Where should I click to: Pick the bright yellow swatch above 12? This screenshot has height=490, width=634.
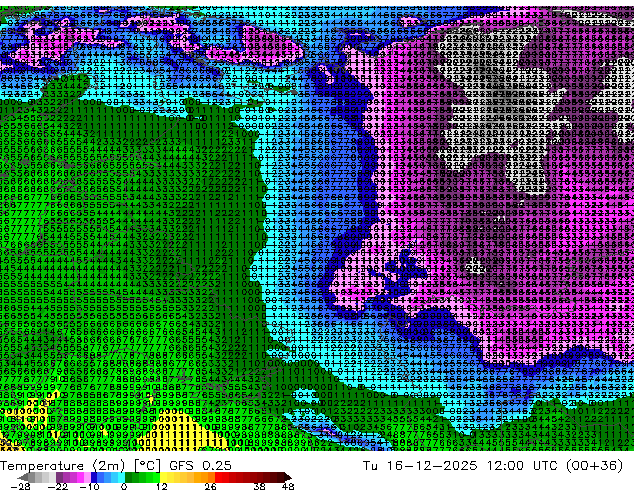tap(163, 477)
